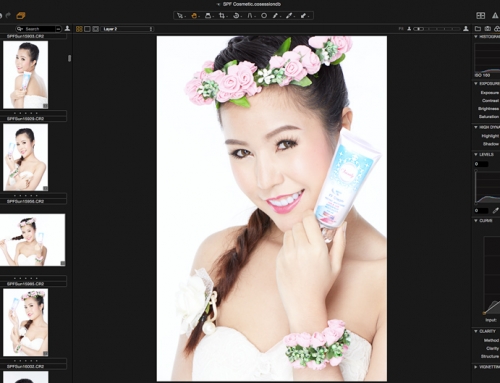Viewport: 500px width, 383px height.
Task: Click the Levels bottom value field
Action: (x=481, y=211)
